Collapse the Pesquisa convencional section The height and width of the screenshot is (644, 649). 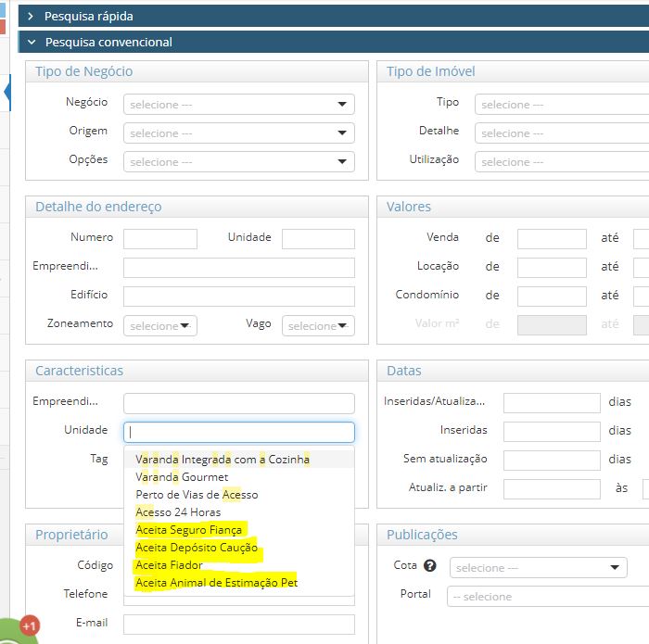click(x=108, y=42)
